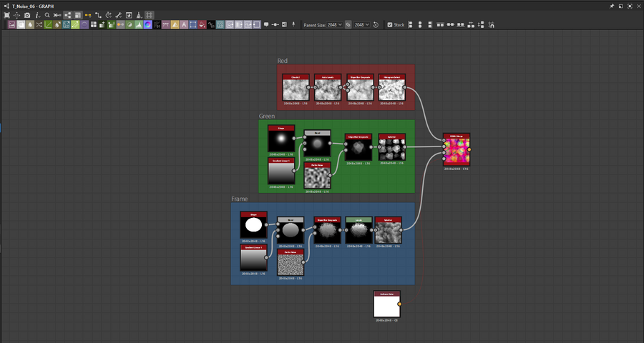Image resolution: width=644 pixels, height=343 pixels.
Task: Click the reset parent size button
Action: (376, 25)
